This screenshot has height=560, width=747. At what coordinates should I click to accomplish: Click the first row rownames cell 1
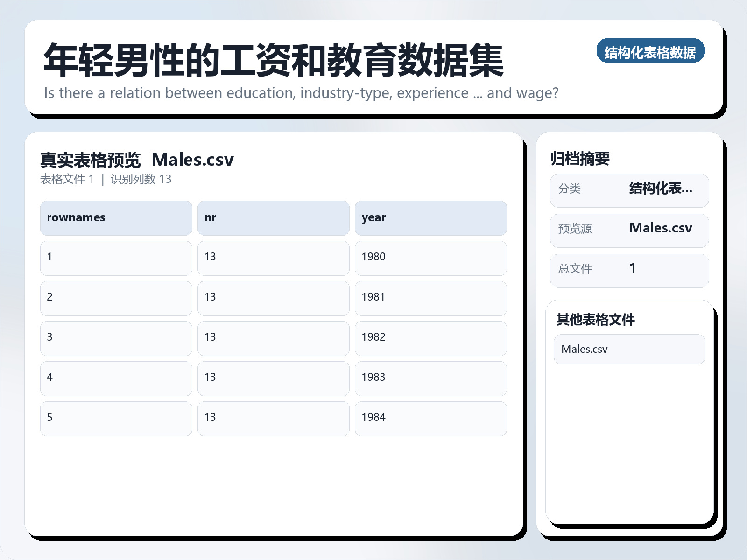(x=116, y=258)
